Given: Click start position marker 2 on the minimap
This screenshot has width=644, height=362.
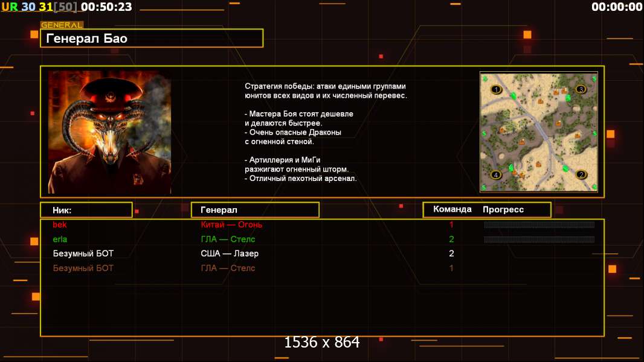Looking at the screenshot, I should [x=581, y=174].
